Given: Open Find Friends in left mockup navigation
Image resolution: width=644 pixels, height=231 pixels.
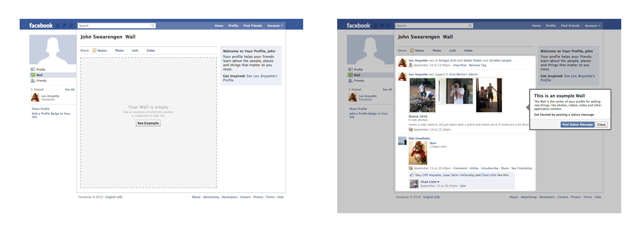Looking at the screenshot, I should [253, 26].
